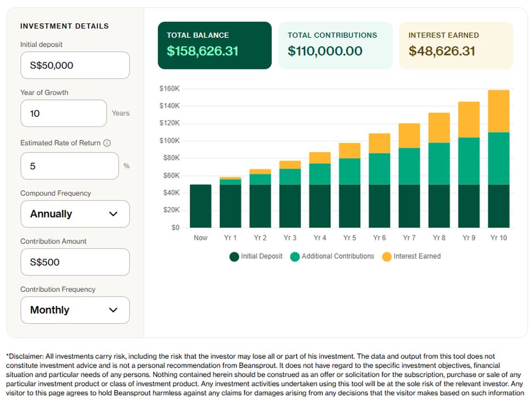Click the Contribution Amount field showing S$500
This screenshot has width=532, height=405.
[75, 262]
